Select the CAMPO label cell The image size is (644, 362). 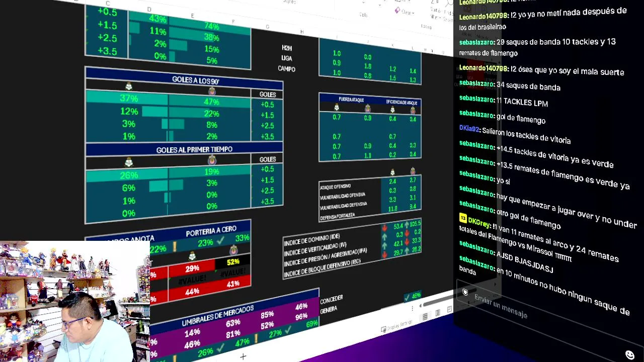pyautogui.click(x=287, y=68)
